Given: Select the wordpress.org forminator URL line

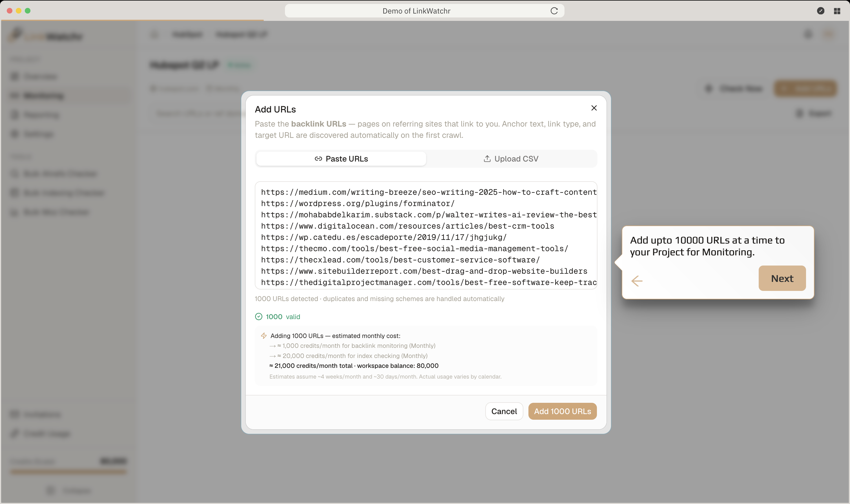Looking at the screenshot, I should [358, 204].
